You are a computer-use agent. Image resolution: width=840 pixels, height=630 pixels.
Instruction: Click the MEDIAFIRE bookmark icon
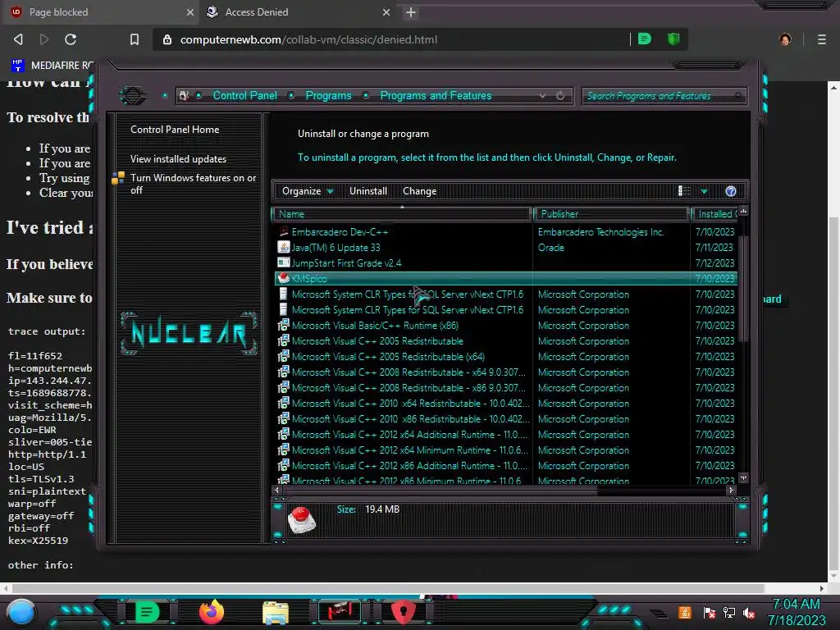(x=18, y=66)
